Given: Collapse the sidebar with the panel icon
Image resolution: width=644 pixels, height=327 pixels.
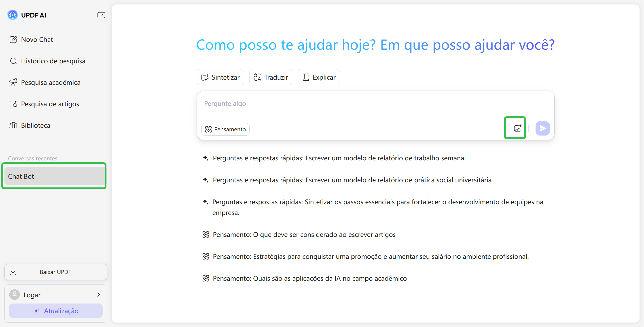Looking at the screenshot, I should click(101, 15).
